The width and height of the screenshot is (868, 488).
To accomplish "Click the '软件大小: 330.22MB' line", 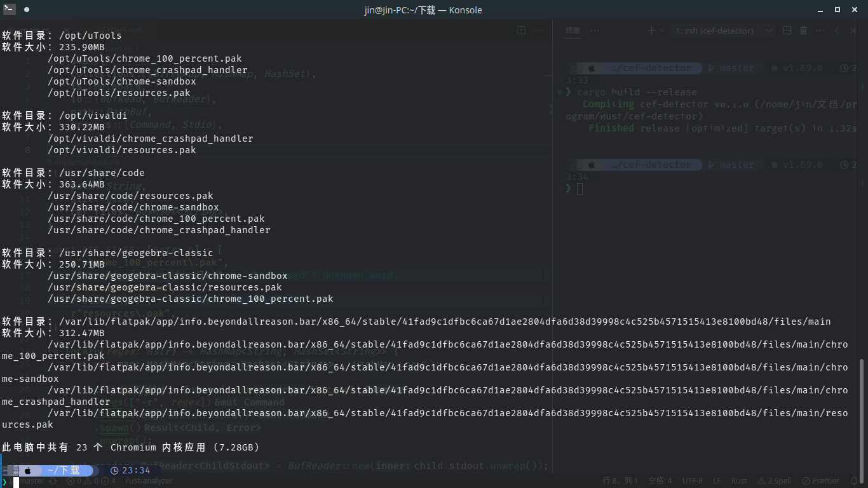I will (x=53, y=127).
